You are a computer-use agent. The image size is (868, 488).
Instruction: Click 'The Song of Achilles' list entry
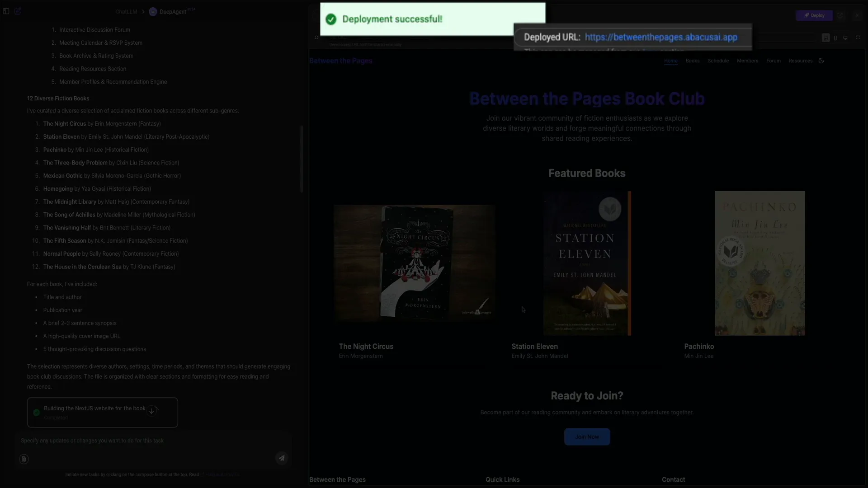click(119, 215)
